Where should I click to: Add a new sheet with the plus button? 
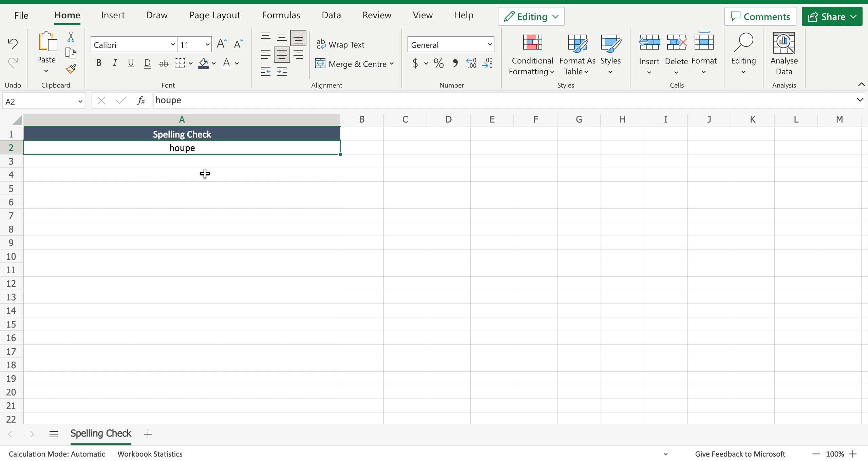coord(148,434)
